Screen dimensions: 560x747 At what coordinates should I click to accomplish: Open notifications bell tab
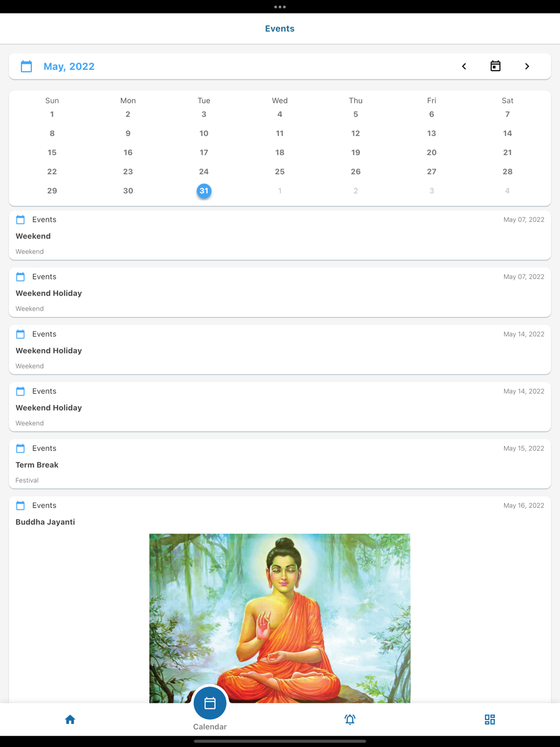point(350,720)
